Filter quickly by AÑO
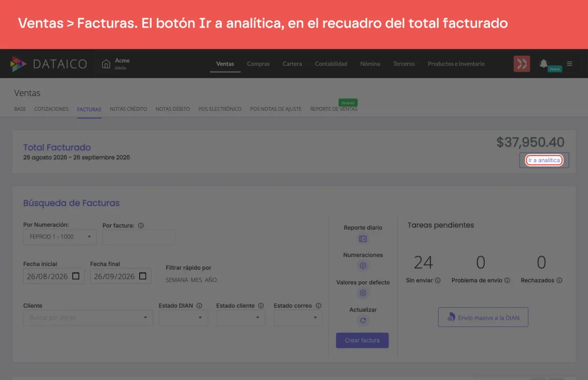 (x=211, y=280)
